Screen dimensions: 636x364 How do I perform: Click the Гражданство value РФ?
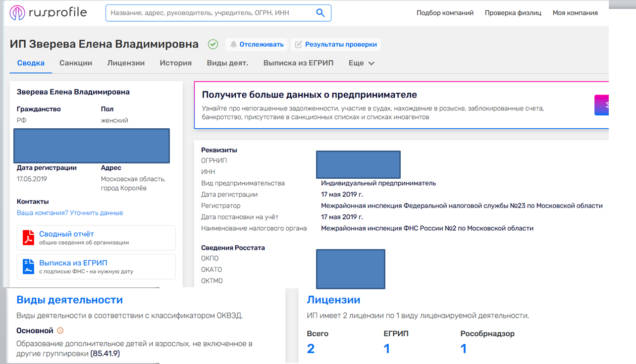coord(21,120)
